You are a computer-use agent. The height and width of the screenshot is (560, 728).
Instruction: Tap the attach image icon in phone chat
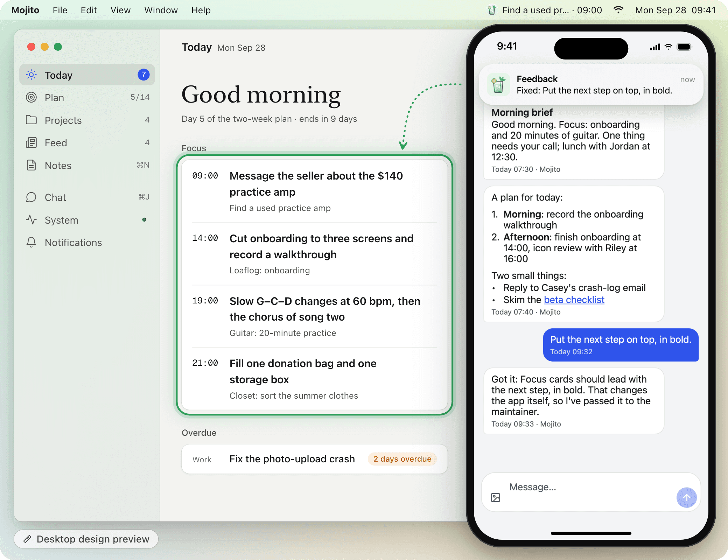click(x=496, y=497)
